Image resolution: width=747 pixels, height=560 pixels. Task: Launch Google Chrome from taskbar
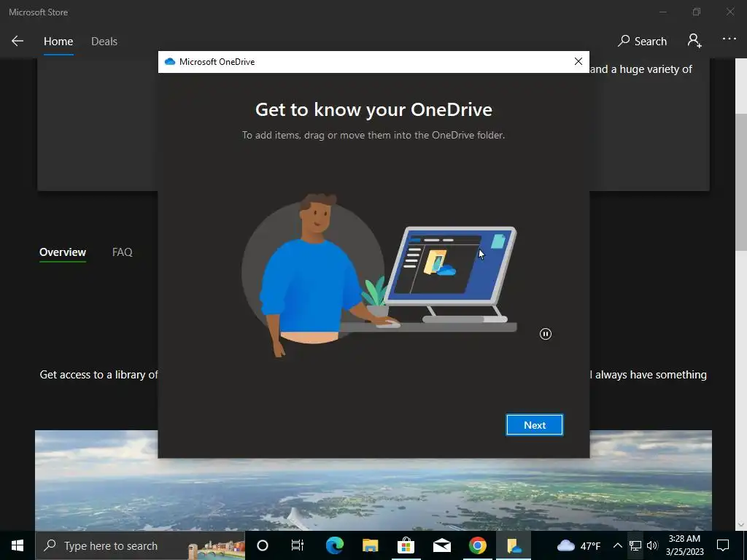tap(477, 545)
